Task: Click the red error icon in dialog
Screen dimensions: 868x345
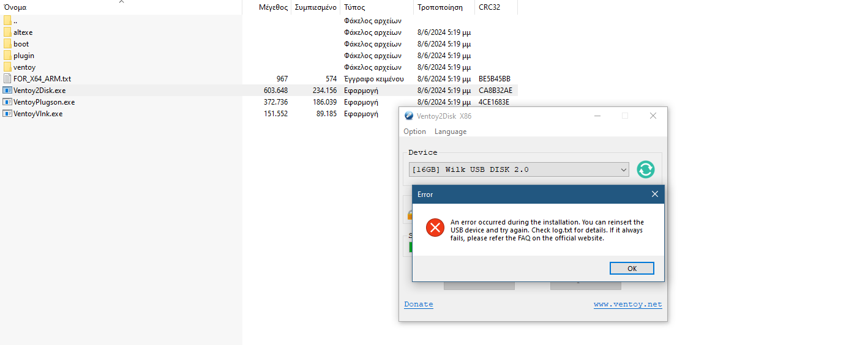Action: click(435, 228)
